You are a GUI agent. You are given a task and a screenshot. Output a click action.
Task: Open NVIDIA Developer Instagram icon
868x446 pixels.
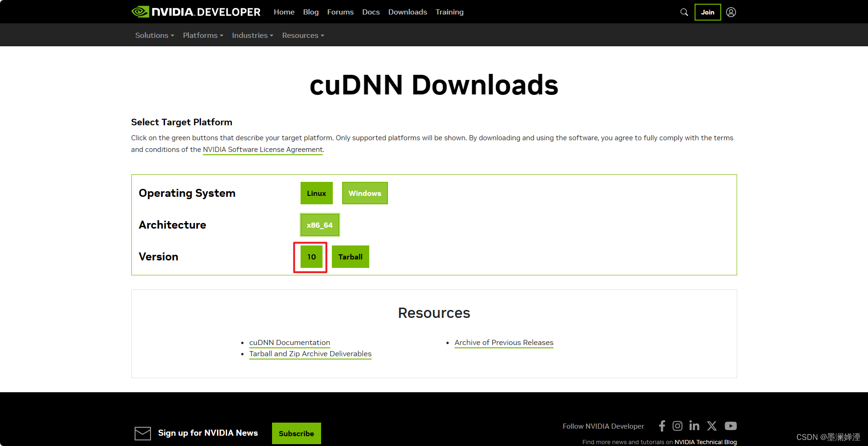click(677, 426)
